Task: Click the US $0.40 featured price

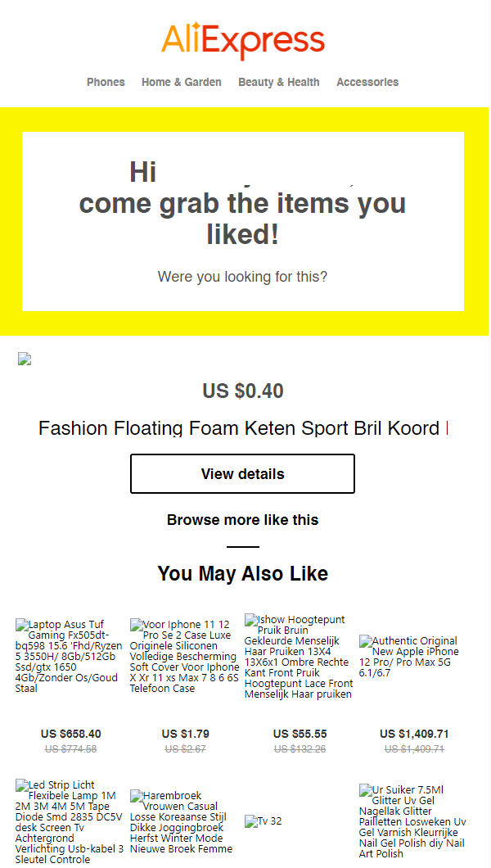Action: pyautogui.click(x=243, y=391)
